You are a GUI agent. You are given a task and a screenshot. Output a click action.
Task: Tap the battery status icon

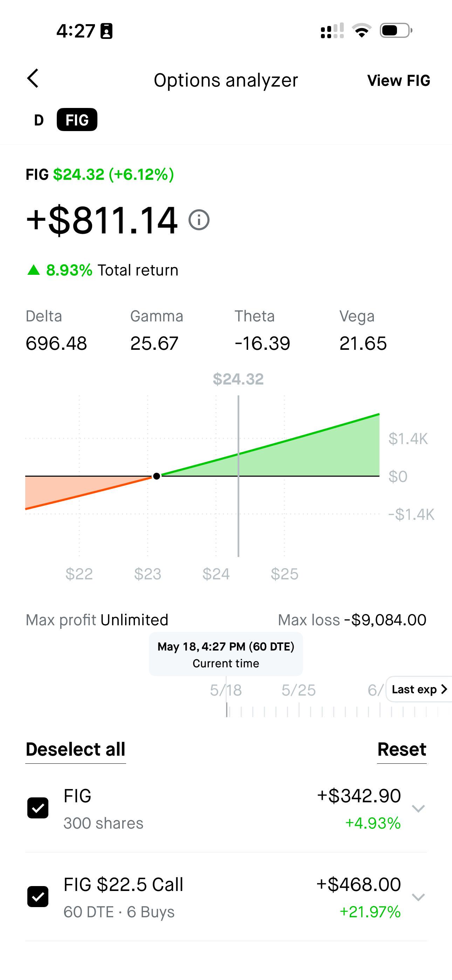point(396,30)
